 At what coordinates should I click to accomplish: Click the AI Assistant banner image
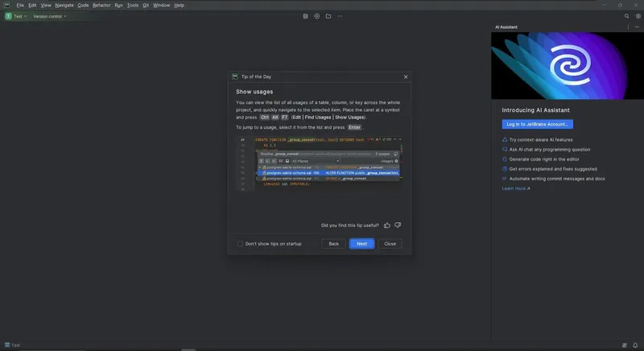[x=568, y=66]
